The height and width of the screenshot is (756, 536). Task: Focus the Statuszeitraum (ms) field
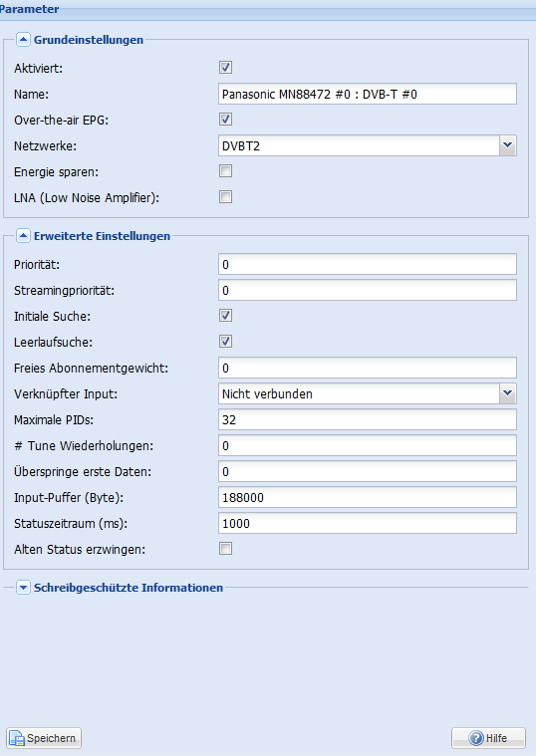[368, 523]
